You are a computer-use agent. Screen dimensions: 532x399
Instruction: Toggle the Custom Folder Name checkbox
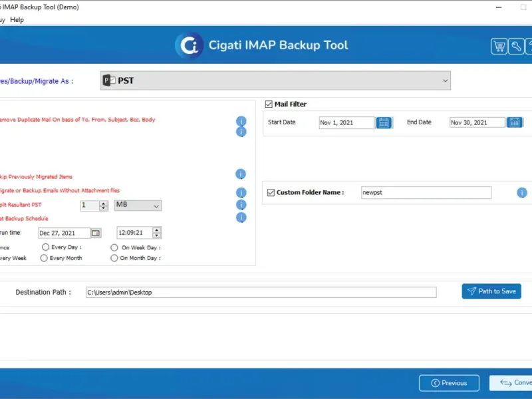271,193
